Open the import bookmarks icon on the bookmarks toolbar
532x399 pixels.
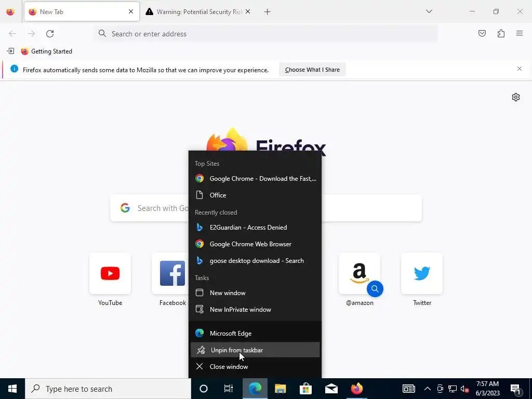click(x=10, y=51)
